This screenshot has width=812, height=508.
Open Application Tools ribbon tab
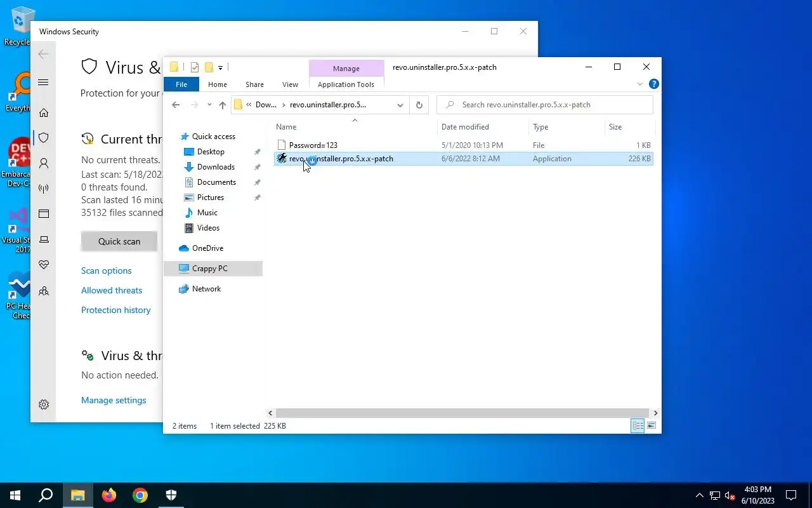click(x=346, y=84)
